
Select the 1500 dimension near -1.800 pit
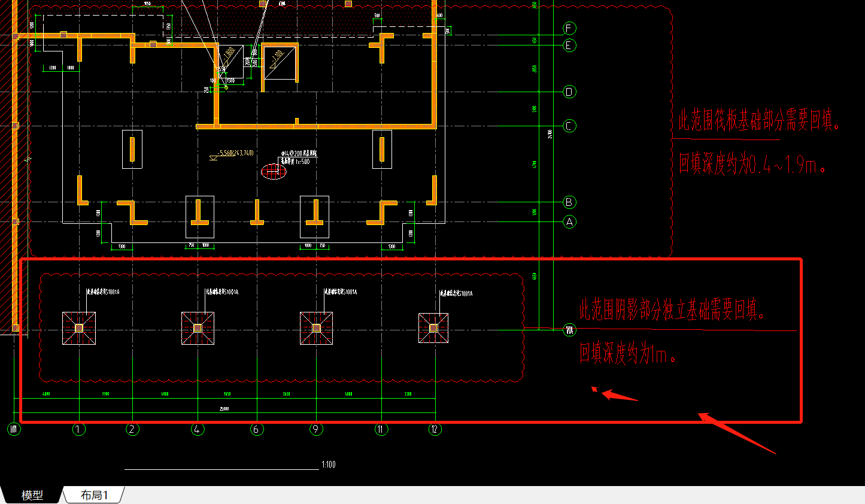(x=230, y=80)
